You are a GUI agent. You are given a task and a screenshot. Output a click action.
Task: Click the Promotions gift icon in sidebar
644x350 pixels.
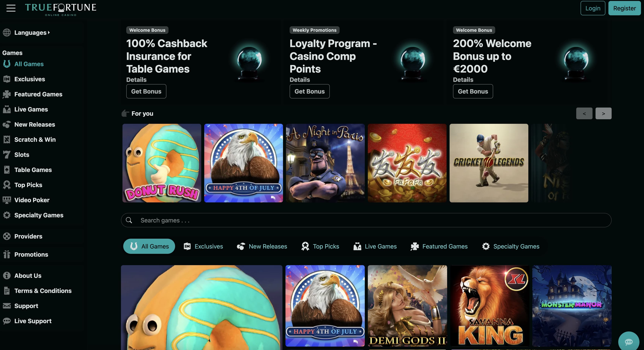(x=7, y=254)
